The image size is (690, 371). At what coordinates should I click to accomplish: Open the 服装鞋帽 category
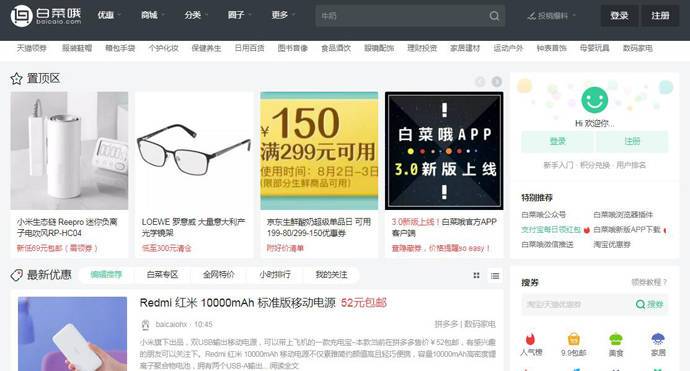click(77, 48)
